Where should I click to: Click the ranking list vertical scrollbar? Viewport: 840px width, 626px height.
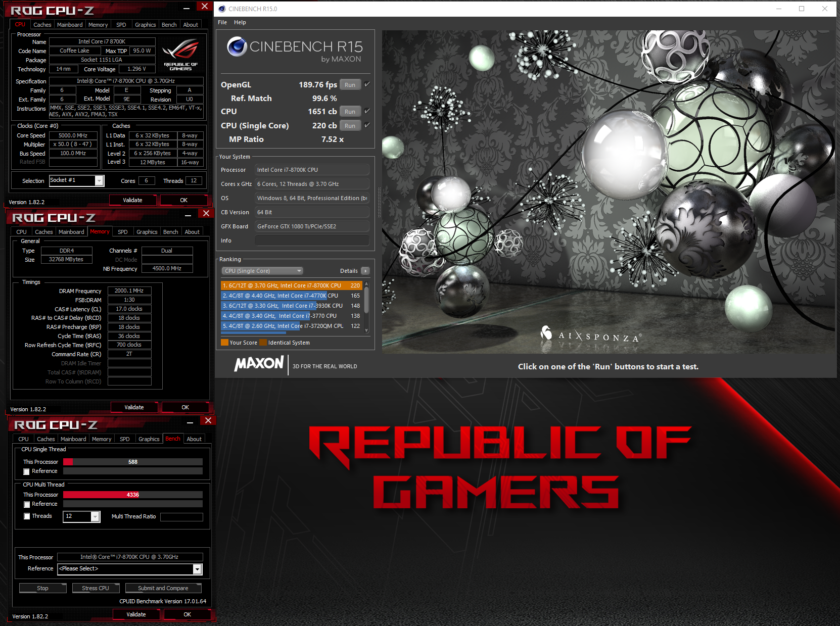pos(367,307)
